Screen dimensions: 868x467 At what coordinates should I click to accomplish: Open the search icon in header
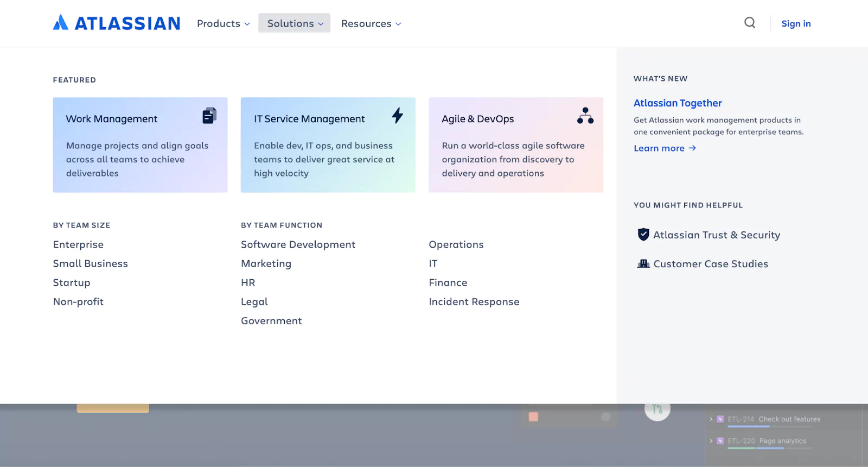point(750,23)
